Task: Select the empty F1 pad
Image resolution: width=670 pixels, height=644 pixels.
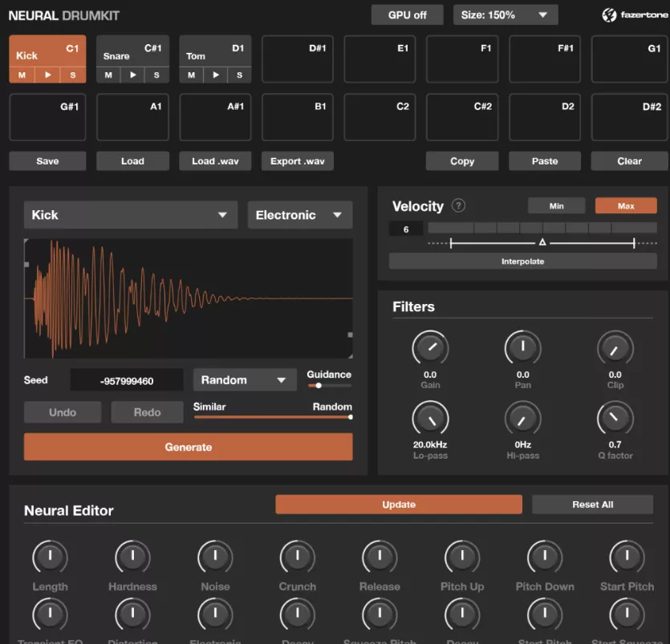Action: click(462, 59)
